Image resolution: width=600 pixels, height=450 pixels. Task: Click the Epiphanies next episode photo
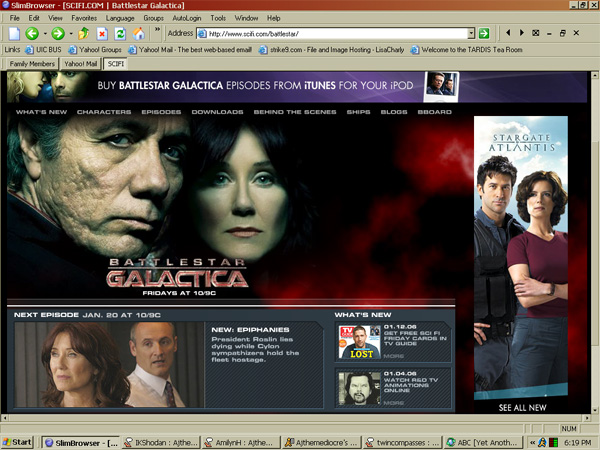click(109, 364)
